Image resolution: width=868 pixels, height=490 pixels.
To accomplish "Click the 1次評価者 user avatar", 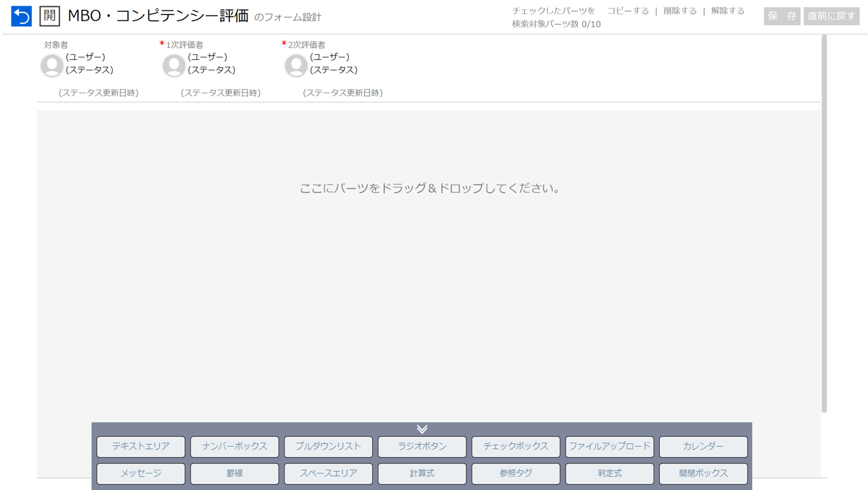I will pos(174,65).
